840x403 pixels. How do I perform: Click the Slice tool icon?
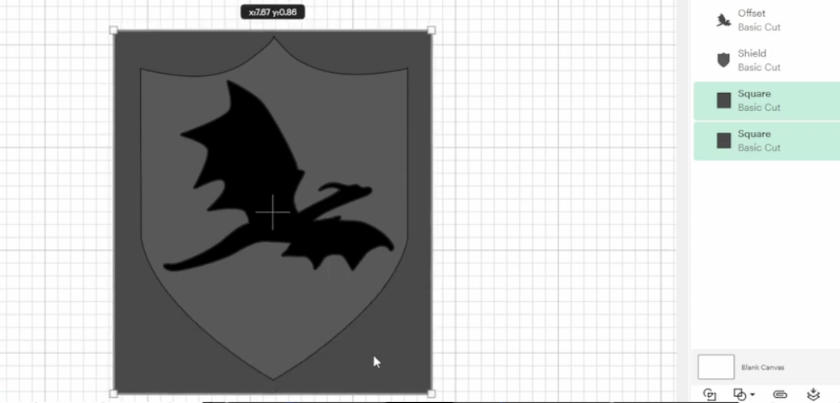click(x=709, y=395)
